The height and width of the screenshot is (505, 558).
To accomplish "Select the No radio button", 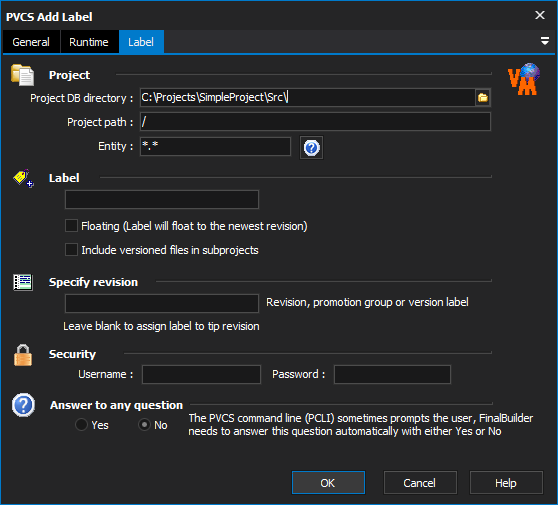I will click(x=144, y=425).
